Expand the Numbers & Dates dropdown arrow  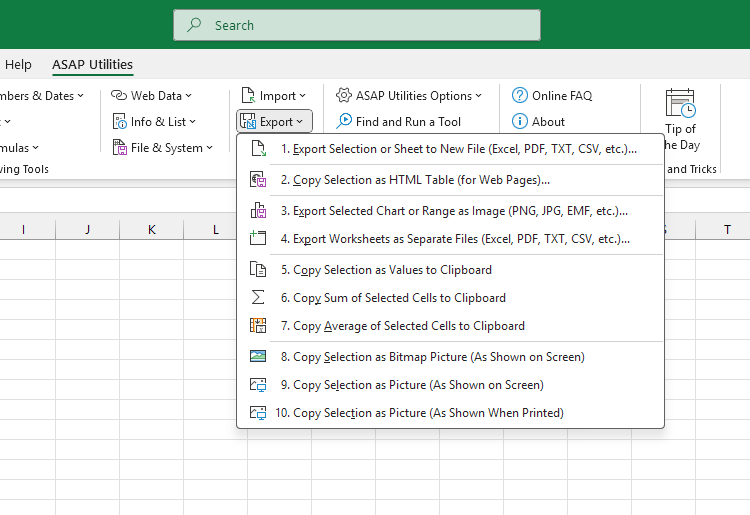click(80, 96)
